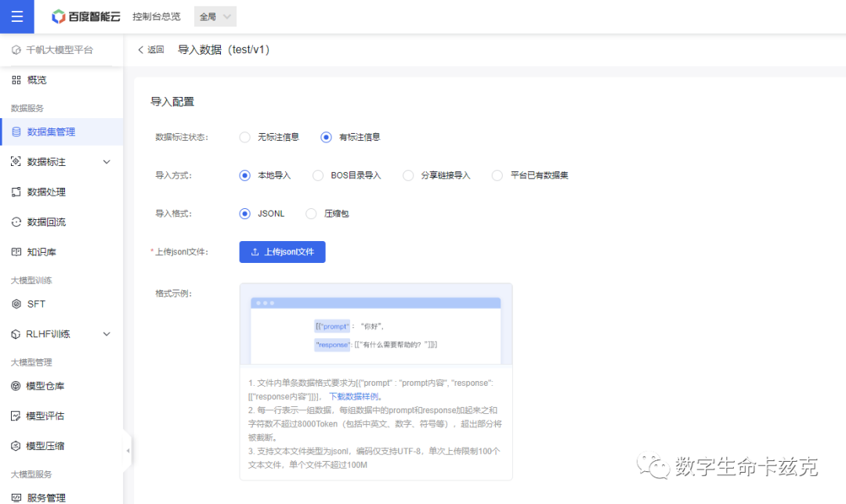The image size is (846, 504).
Task: Select 有标注信息 radio button
Action: point(326,138)
